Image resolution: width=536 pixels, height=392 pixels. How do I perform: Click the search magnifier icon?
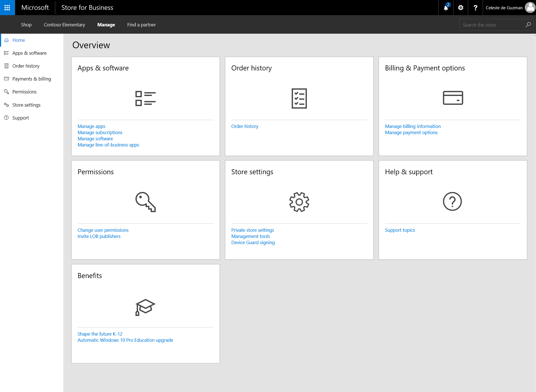(528, 25)
